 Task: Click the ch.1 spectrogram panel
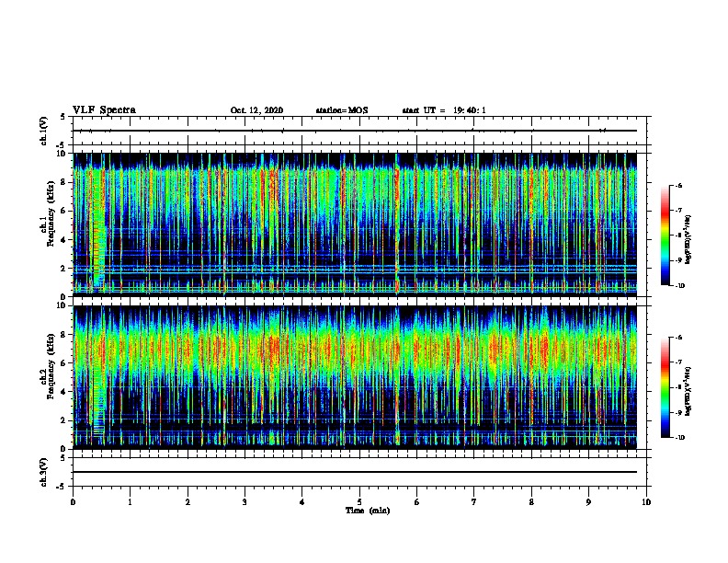[355, 224]
